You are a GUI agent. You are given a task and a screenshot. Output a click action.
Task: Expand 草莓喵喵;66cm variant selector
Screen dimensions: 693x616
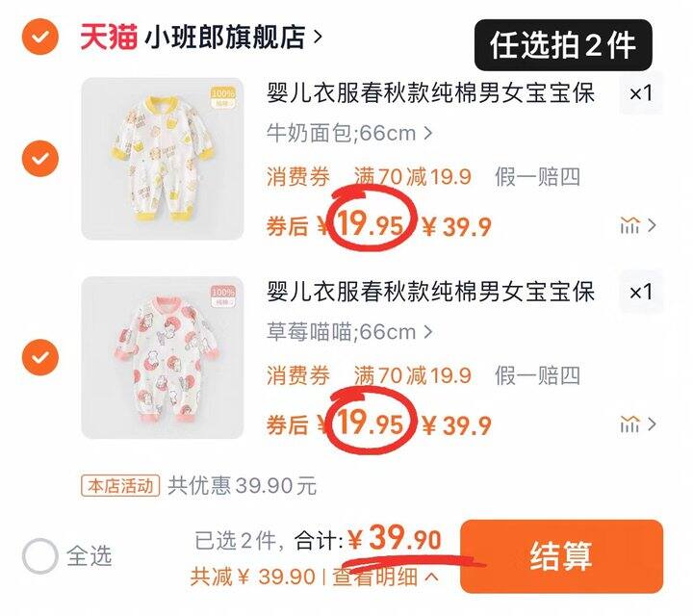[x=349, y=332]
